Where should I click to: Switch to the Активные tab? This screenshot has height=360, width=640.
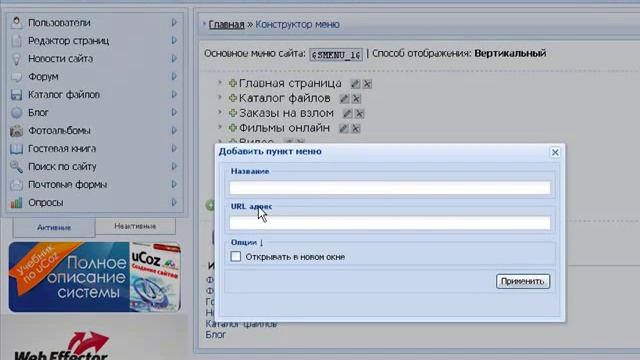[54, 227]
